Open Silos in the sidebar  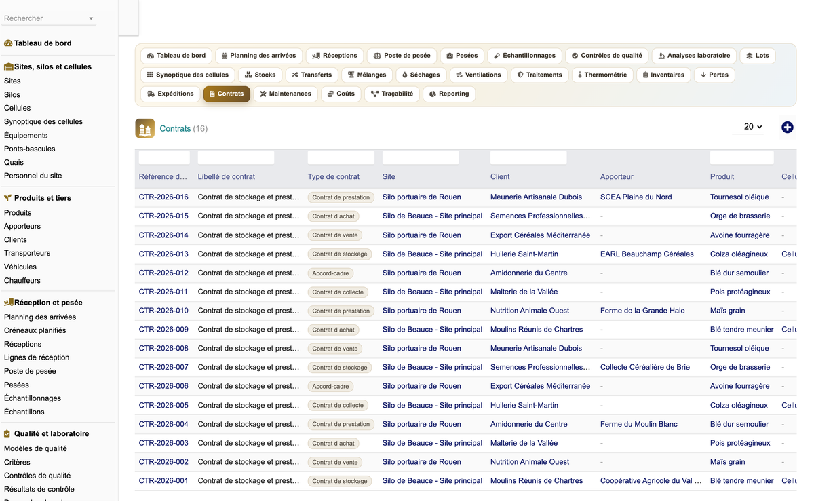[x=12, y=95]
